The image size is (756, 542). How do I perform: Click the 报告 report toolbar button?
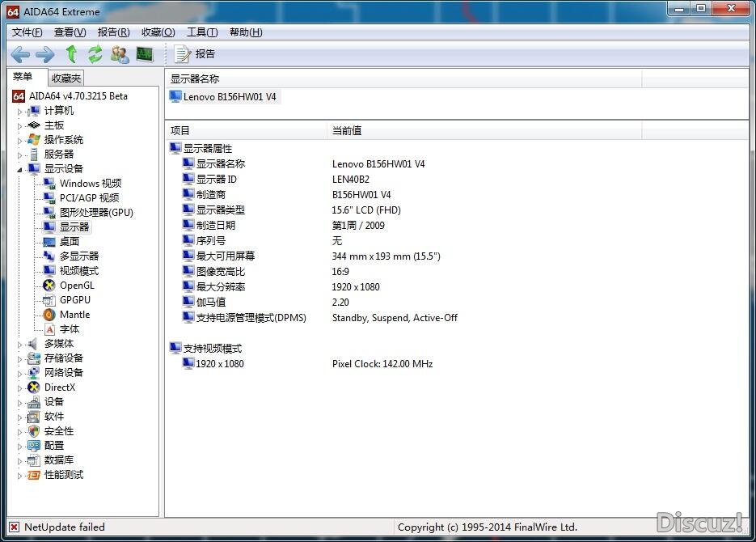point(195,54)
